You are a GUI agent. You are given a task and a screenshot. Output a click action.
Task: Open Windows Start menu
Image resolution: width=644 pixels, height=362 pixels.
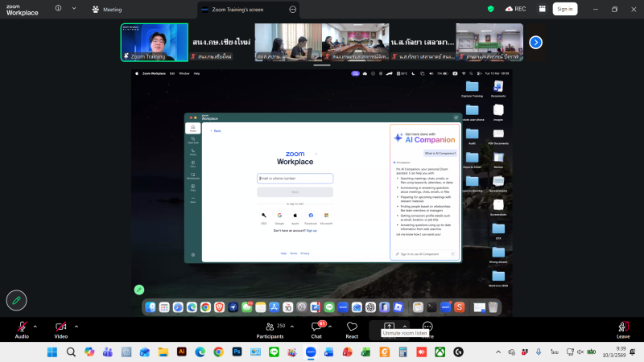pos(52,352)
